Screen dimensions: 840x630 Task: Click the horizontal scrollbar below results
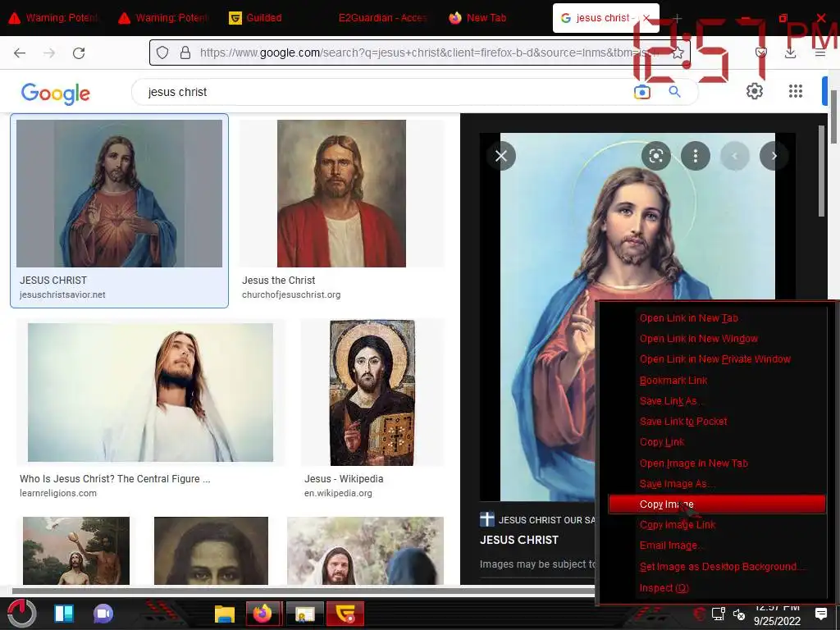303,591
